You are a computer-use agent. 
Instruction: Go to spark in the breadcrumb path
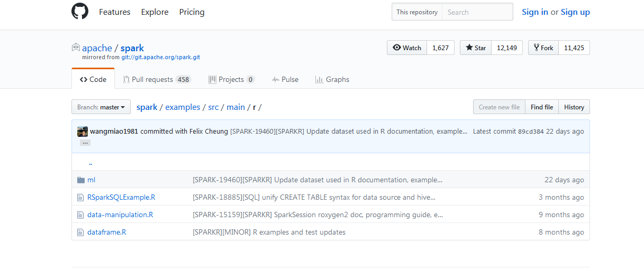147,107
